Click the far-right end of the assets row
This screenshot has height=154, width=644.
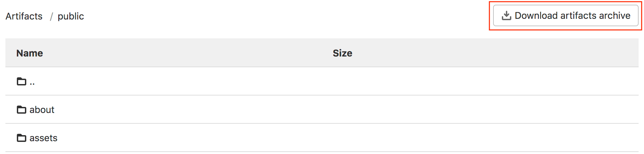(x=626, y=138)
